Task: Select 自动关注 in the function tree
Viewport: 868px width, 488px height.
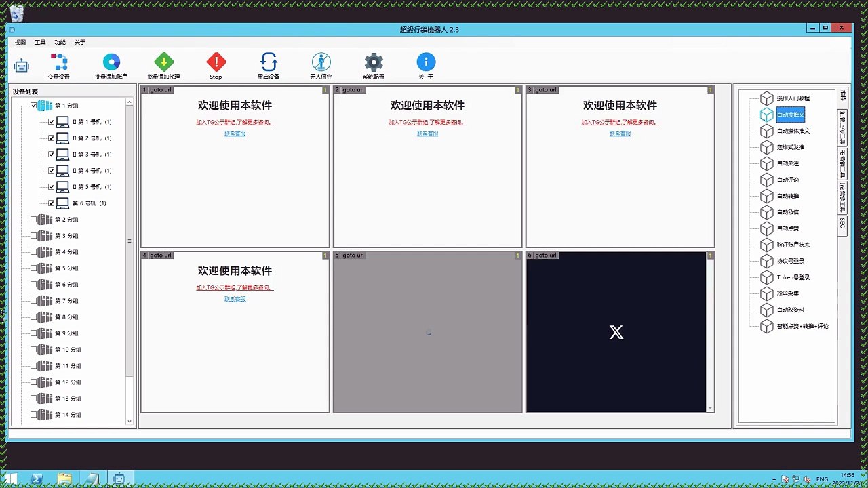Action: (788, 163)
